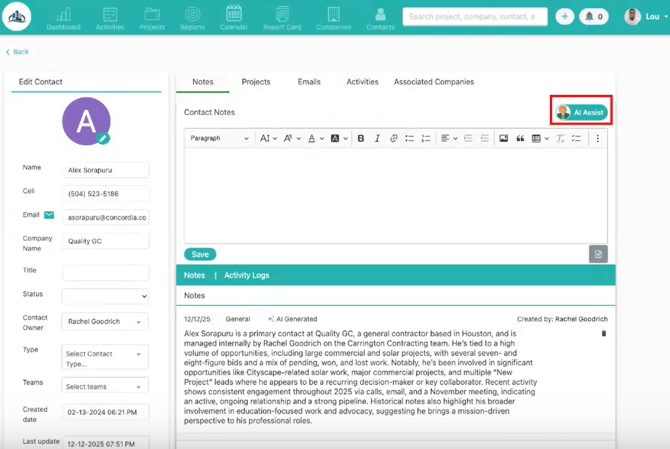This screenshot has height=449, width=670.
Task: Open the Contact Owner dropdown
Action: pos(105,322)
